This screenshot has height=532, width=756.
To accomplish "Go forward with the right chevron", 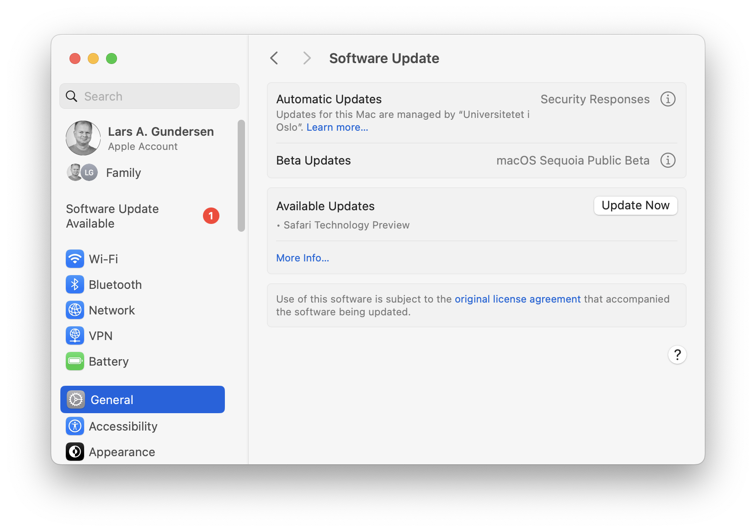I will click(x=307, y=58).
